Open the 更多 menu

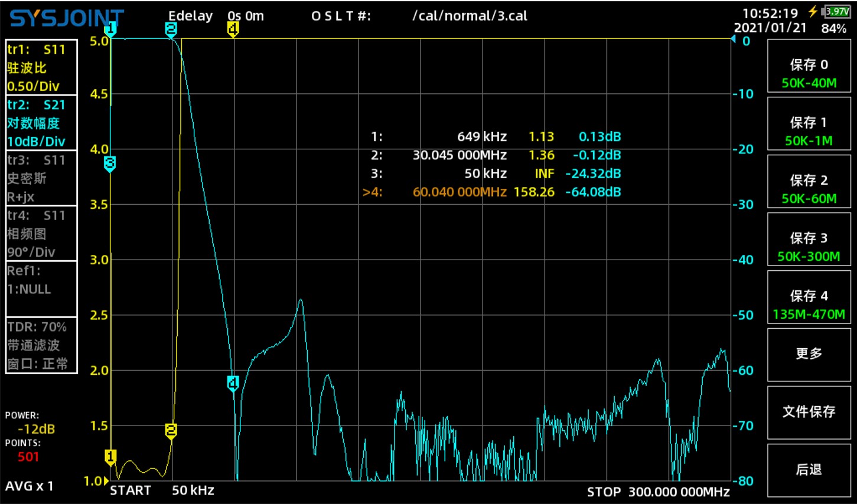click(809, 355)
